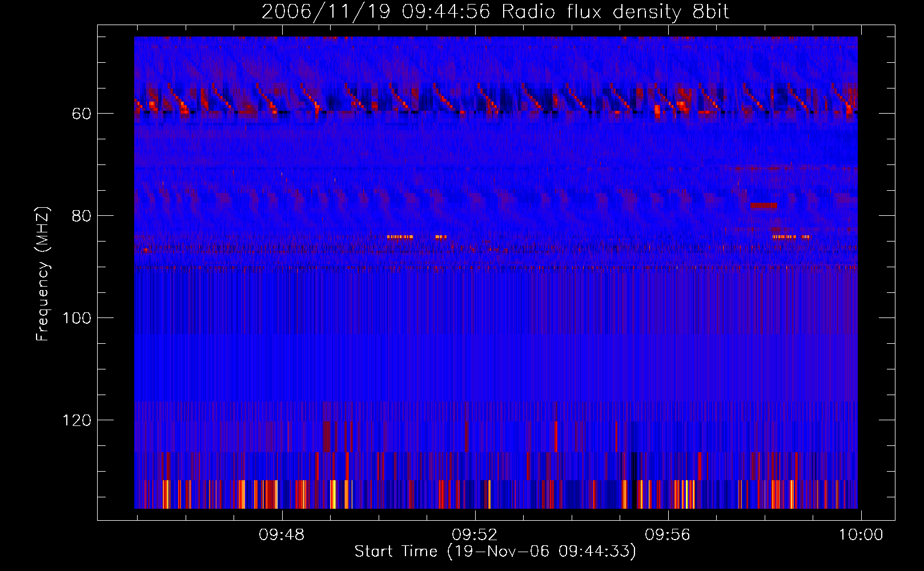The image size is (924, 571).
Task: Click the 09:56 time tick label
Action: click(x=668, y=535)
